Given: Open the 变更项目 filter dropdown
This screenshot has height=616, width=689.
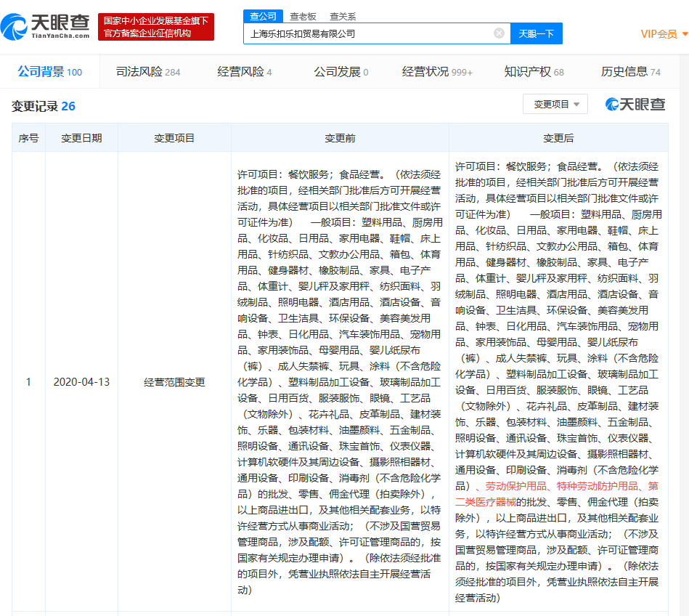Looking at the screenshot, I should pyautogui.click(x=555, y=105).
